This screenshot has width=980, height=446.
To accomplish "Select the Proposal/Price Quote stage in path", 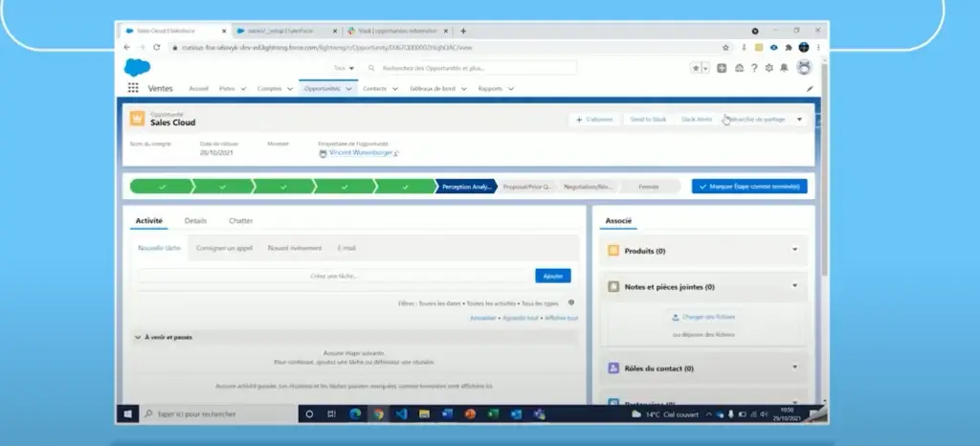I will click(528, 186).
